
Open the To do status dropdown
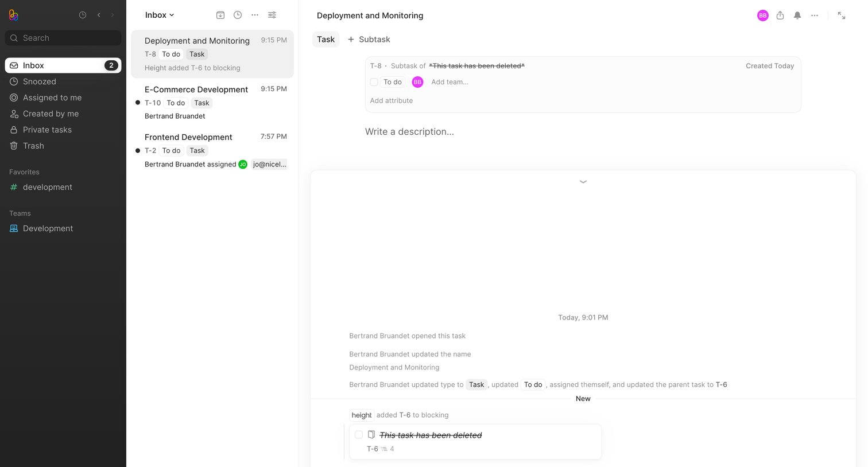393,82
